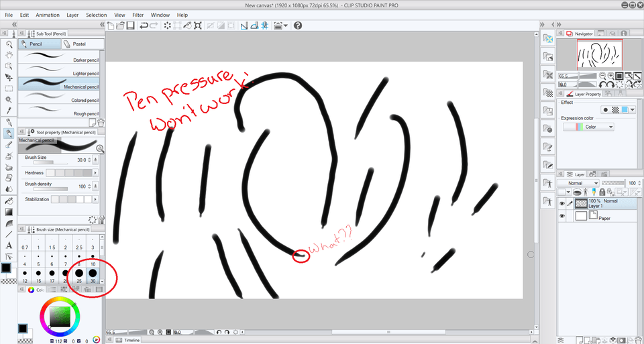
Task: Open tool property wrench settings icon
Action: [x=102, y=220]
